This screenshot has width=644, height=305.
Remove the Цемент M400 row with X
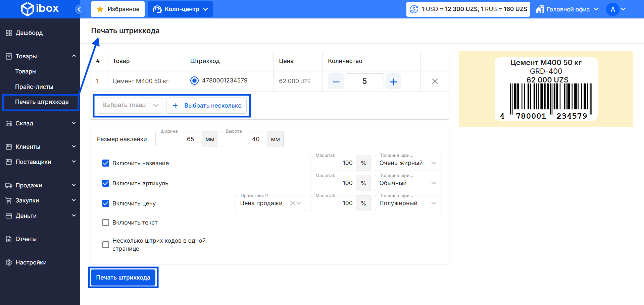pyautogui.click(x=435, y=81)
